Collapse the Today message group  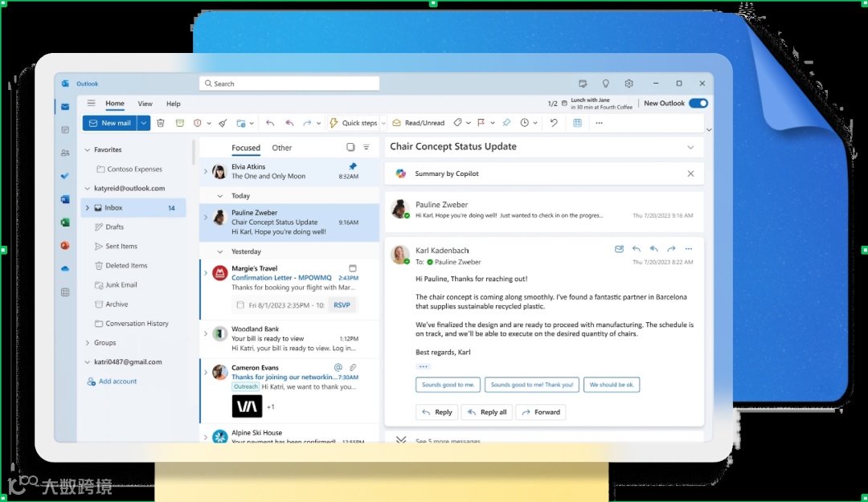(220, 196)
